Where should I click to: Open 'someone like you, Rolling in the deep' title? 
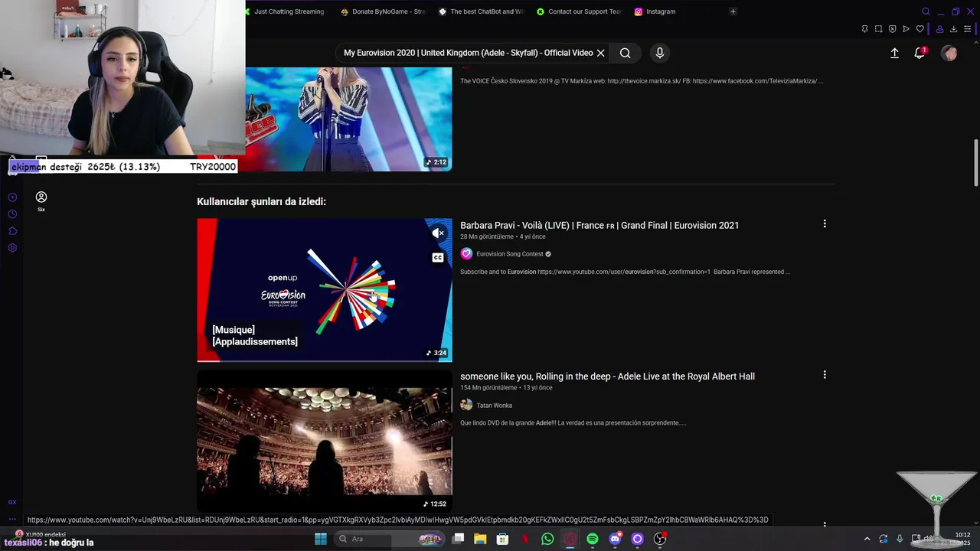click(x=607, y=377)
